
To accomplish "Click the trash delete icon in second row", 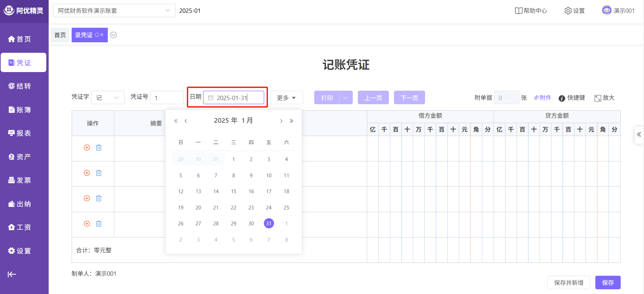I will [x=99, y=173].
